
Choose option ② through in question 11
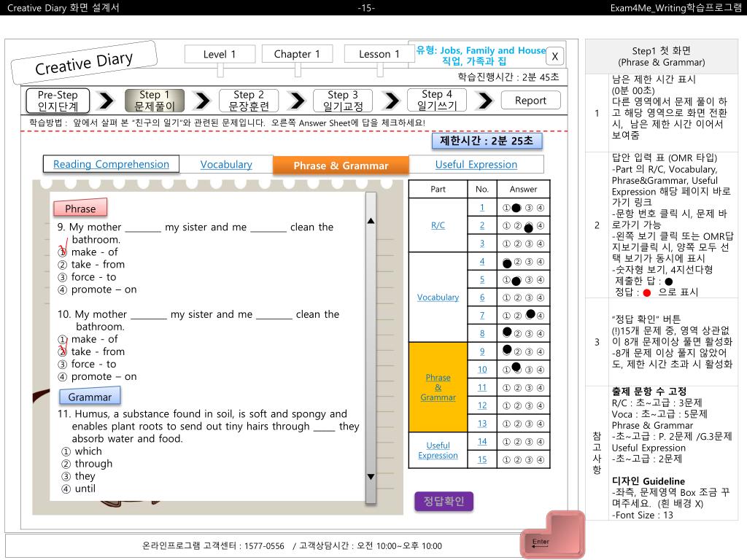[88, 464]
